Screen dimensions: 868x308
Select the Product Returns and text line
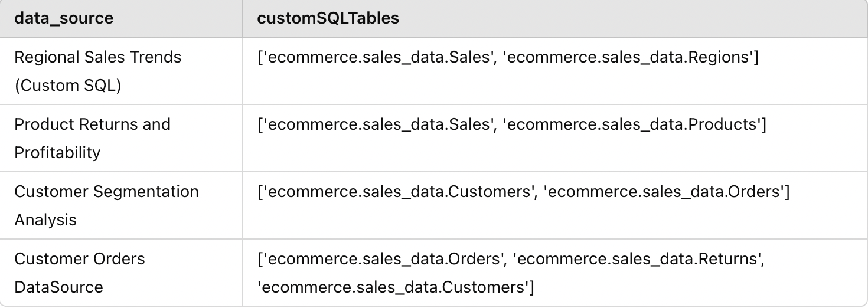coord(92,124)
